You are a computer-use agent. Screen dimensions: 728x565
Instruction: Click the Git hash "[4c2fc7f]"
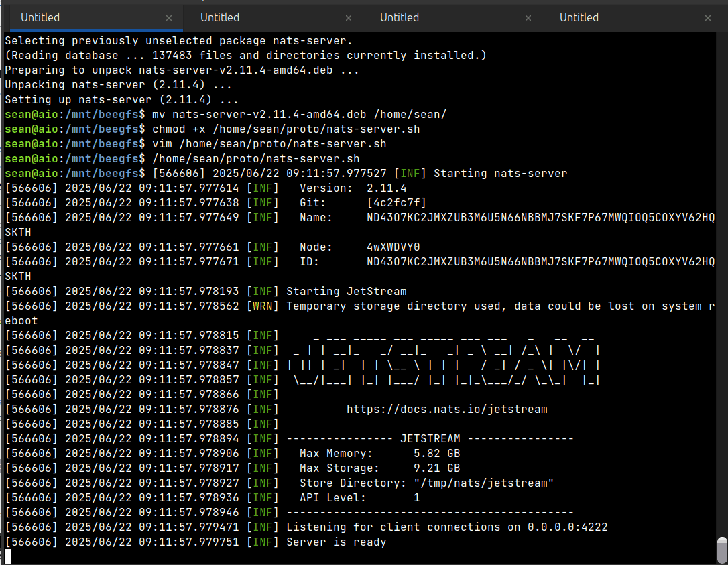(396, 203)
